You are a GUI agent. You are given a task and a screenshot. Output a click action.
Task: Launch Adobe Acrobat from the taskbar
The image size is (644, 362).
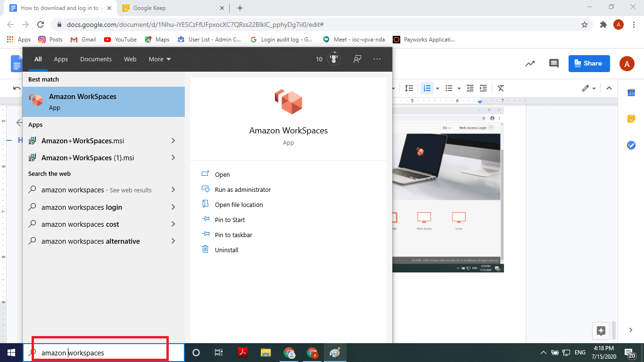pyautogui.click(x=242, y=353)
